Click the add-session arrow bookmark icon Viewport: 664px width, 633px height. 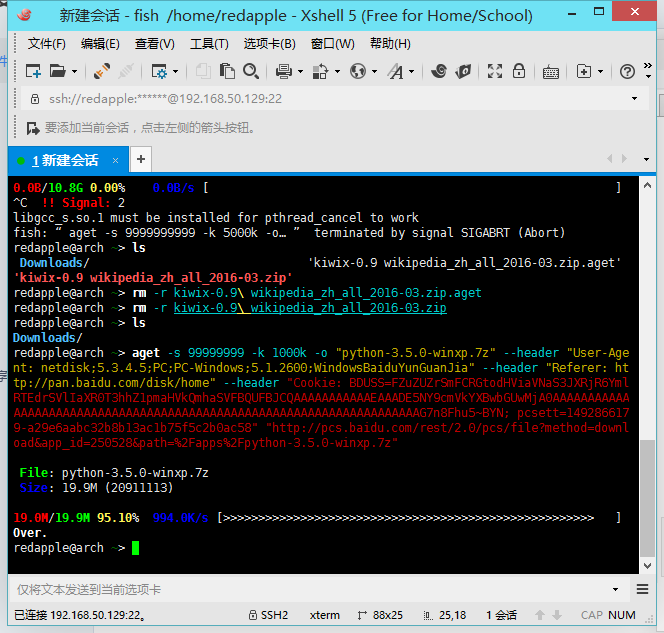33,128
